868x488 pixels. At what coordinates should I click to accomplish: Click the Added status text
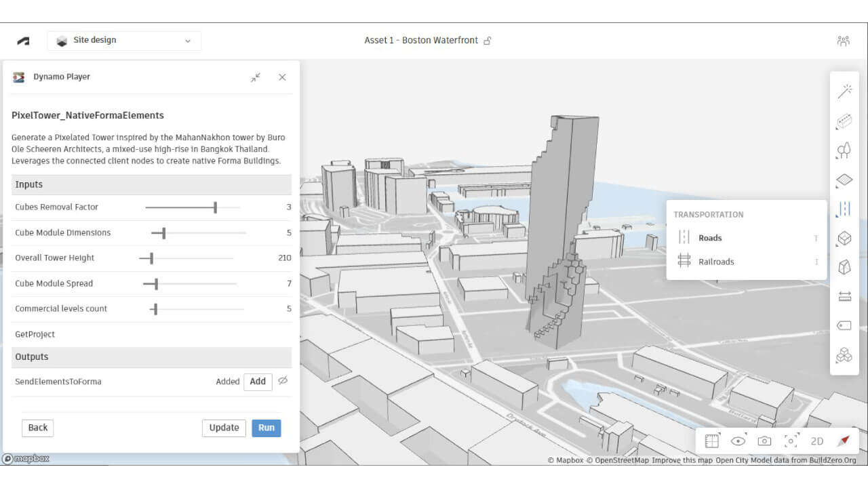point(228,382)
